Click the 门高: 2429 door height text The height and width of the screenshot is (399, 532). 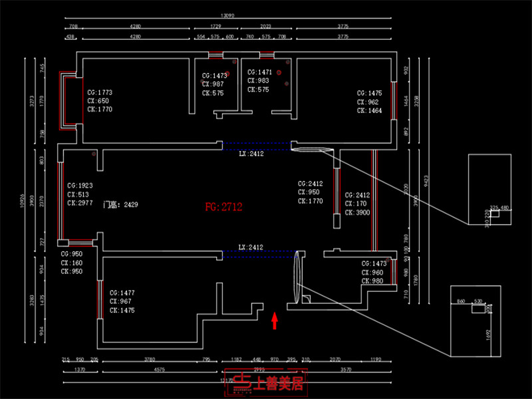click(121, 205)
